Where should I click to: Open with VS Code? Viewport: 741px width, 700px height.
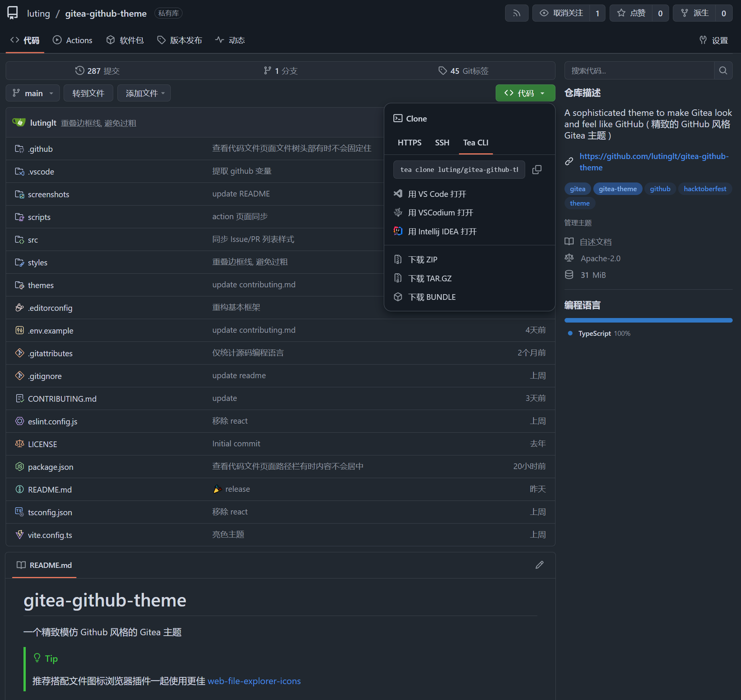click(x=437, y=194)
